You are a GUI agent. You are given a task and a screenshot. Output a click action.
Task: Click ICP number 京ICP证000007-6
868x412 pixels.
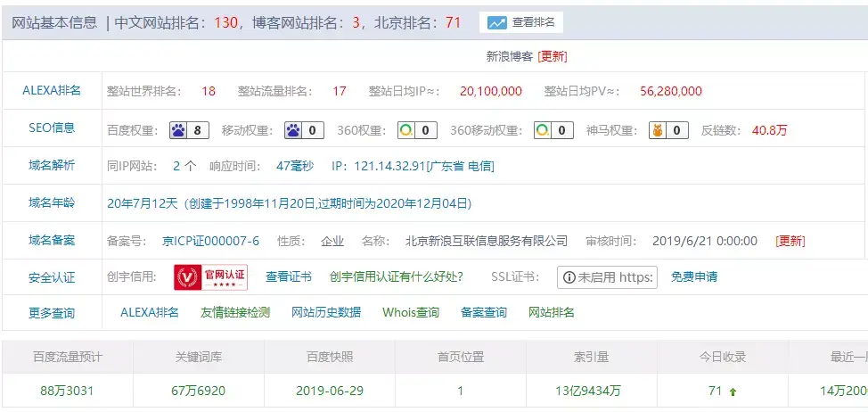coord(210,242)
